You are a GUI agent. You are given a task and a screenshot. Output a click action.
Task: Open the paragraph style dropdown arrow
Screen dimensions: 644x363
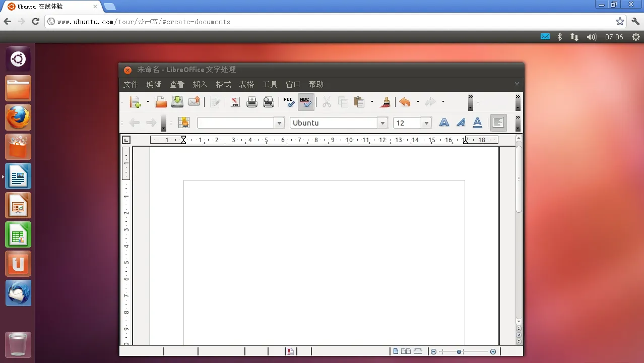tap(279, 123)
